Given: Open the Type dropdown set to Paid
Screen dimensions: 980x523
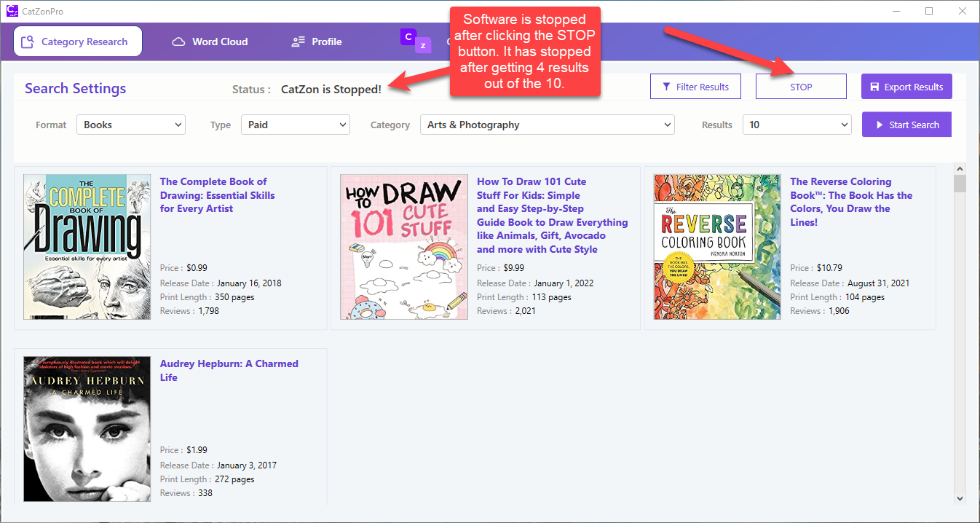Looking at the screenshot, I should tap(295, 125).
